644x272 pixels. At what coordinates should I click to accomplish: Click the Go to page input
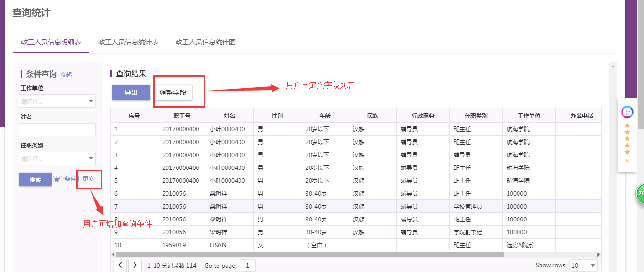point(247,265)
